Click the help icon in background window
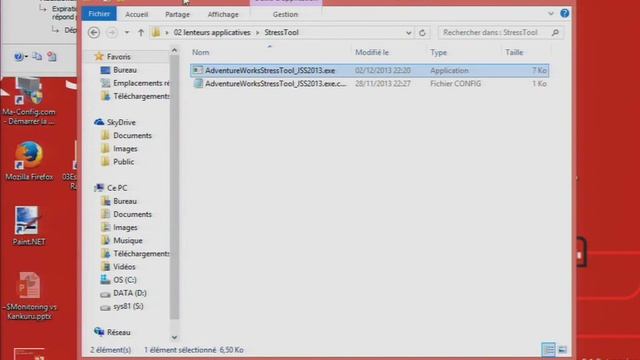The image size is (640, 360). (x=18, y=57)
